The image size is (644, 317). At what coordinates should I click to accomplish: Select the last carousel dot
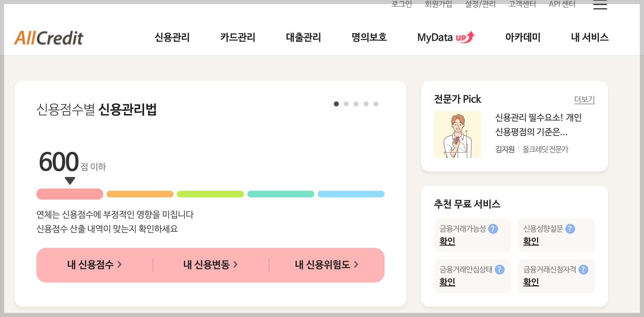coord(375,104)
